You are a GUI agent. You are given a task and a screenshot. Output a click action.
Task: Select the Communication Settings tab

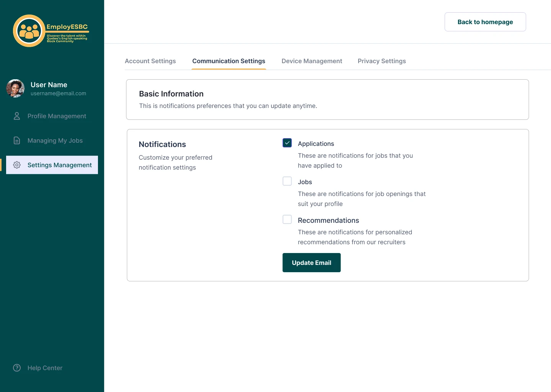[228, 61]
